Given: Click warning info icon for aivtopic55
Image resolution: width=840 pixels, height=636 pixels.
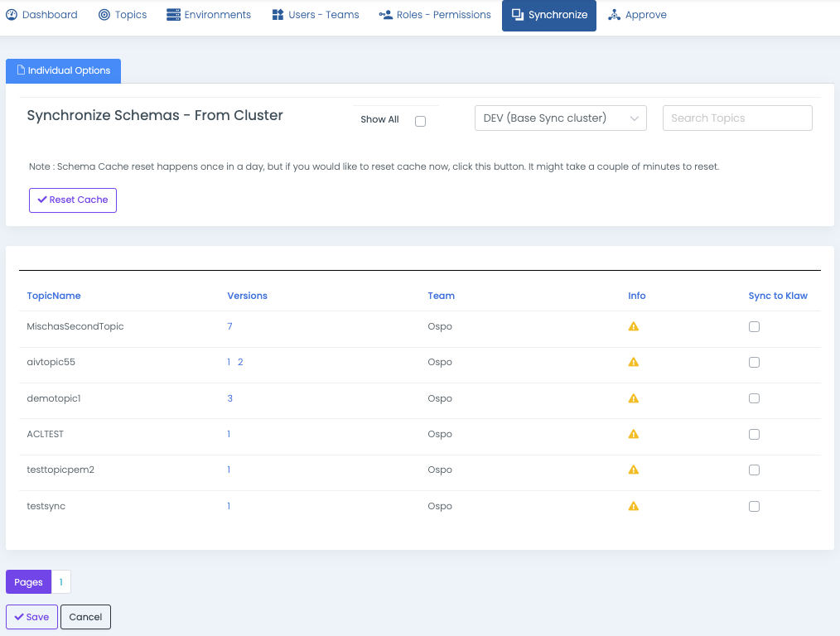Looking at the screenshot, I should (x=634, y=362).
